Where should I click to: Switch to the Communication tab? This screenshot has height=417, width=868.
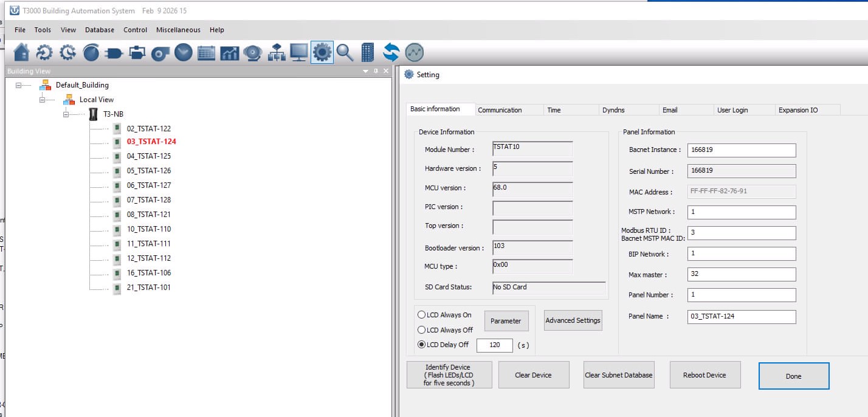point(500,110)
